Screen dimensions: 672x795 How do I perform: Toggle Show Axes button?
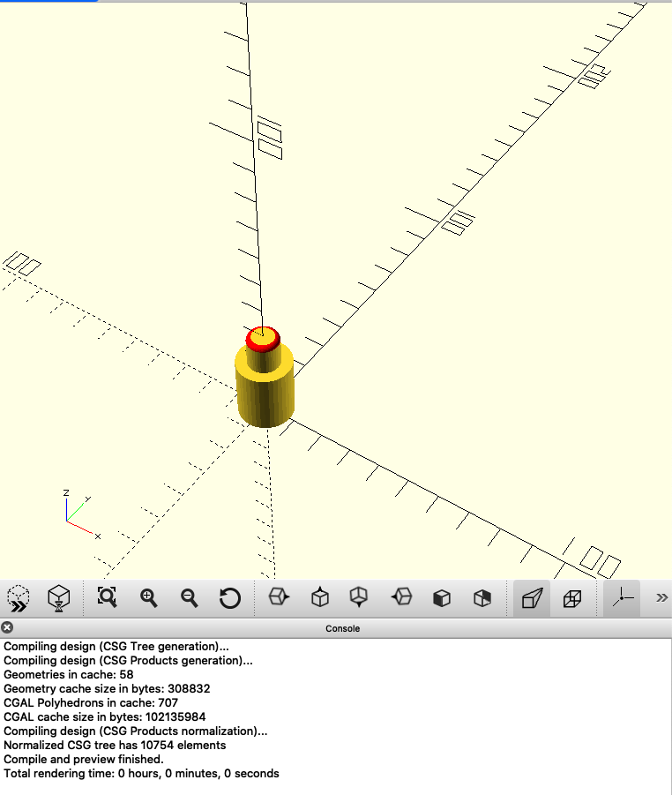(622, 598)
